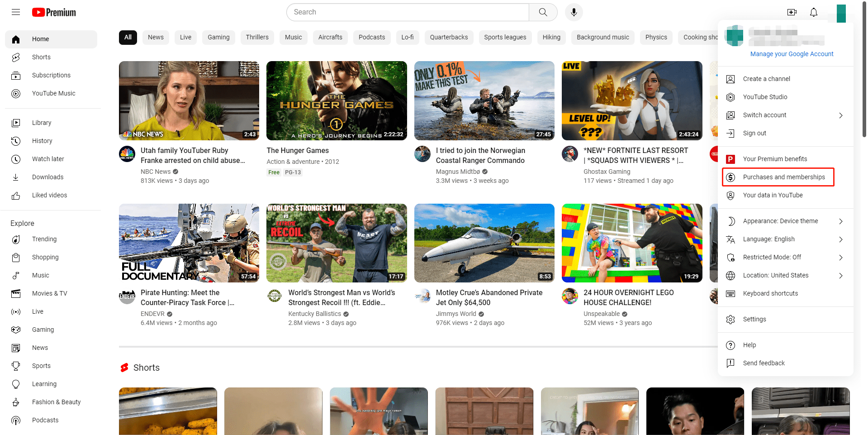Click the create video icon
This screenshot has height=435, width=868.
(x=792, y=12)
